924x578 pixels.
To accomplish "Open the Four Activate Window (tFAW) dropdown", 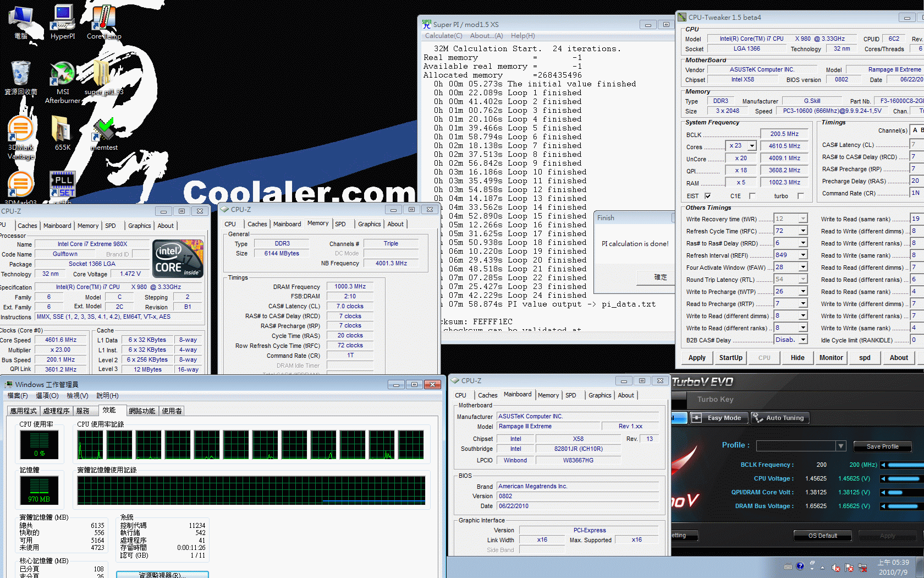I will click(803, 268).
